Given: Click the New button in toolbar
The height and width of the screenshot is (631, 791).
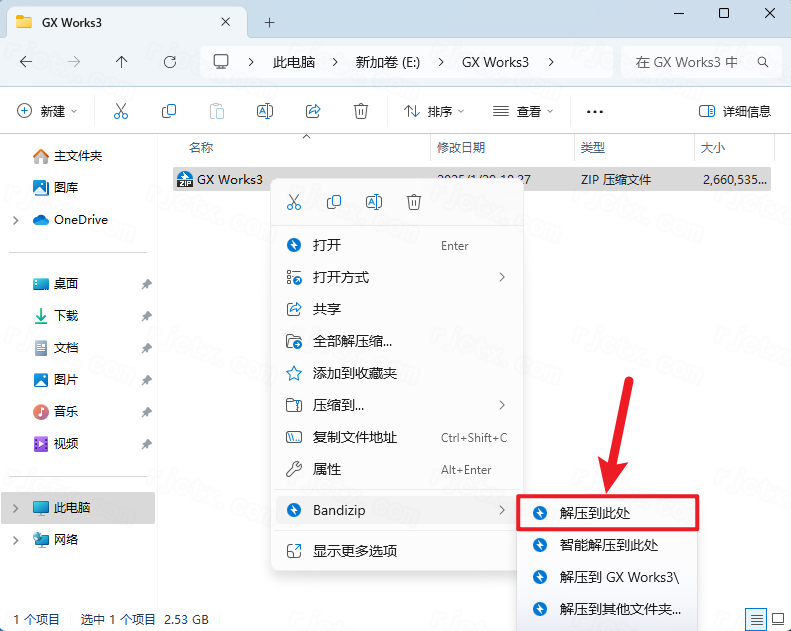Looking at the screenshot, I should pyautogui.click(x=48, y=111).
